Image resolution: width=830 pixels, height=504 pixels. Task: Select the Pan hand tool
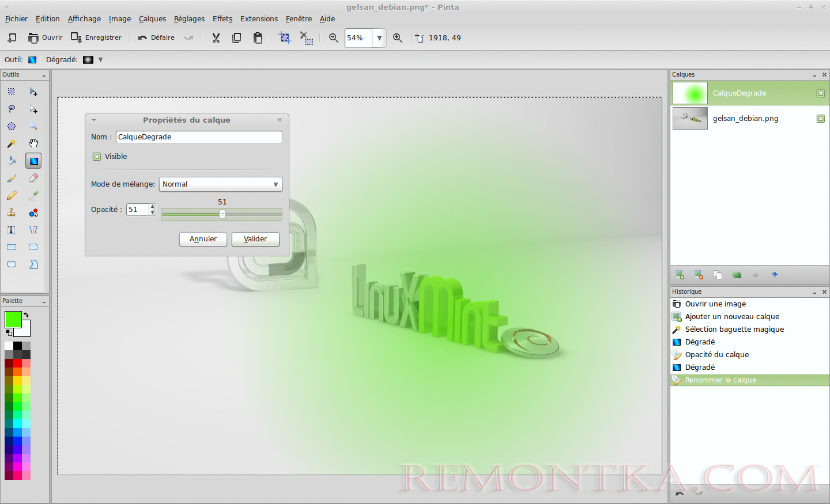click(33, 143)
